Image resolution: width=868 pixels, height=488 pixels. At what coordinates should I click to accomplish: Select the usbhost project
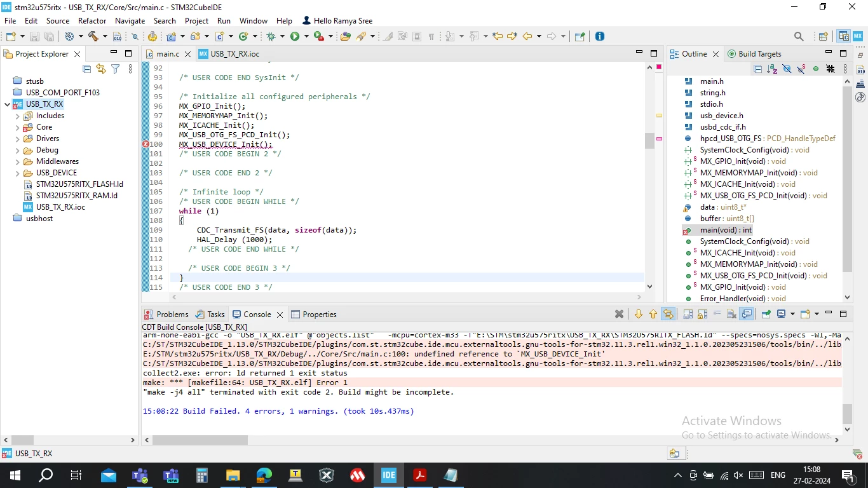[x=39, y=219]
